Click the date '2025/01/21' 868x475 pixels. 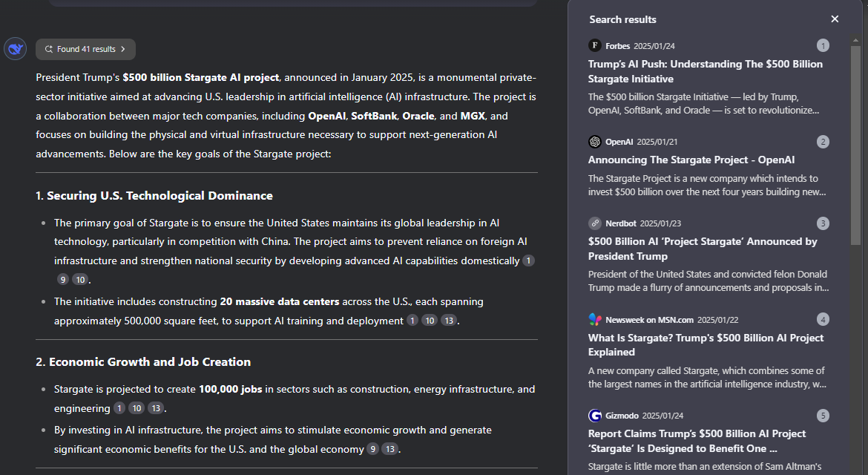(x=657, y=142)
